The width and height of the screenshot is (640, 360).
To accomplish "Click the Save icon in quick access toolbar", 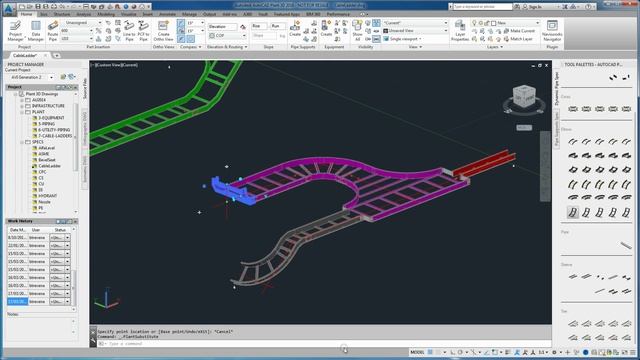I will click(38, 7).
